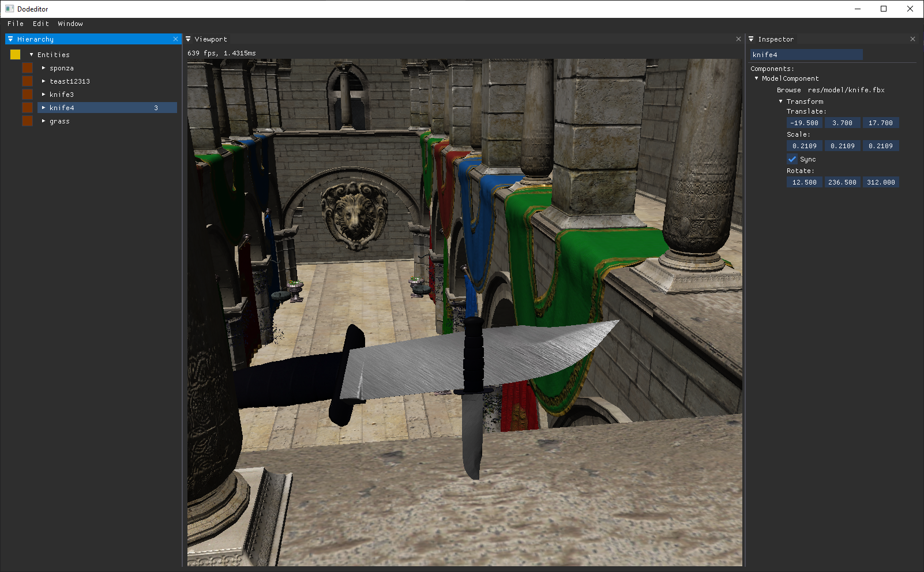Viewport: 924px width, 572px height.
Task: Maximize the Dodeditor window
Action: (884, 9)
